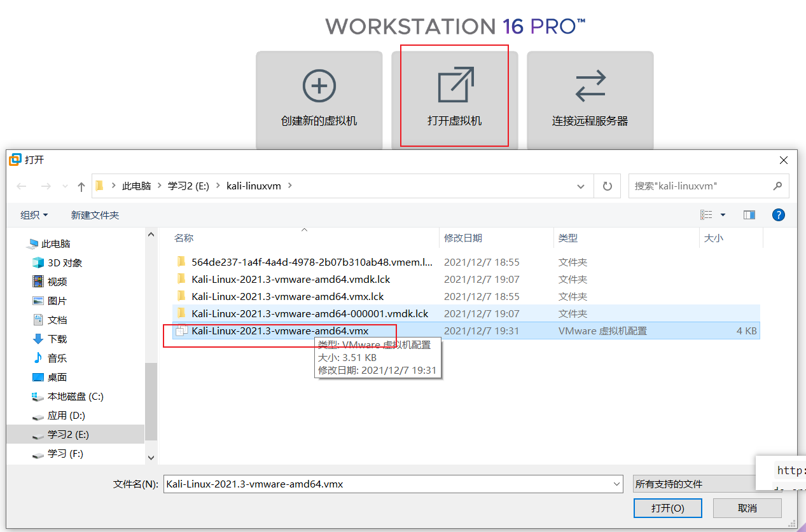Click the sidebar scrollbar thumb
Viewport: 806px width, 532px height.
click(151, 402)
